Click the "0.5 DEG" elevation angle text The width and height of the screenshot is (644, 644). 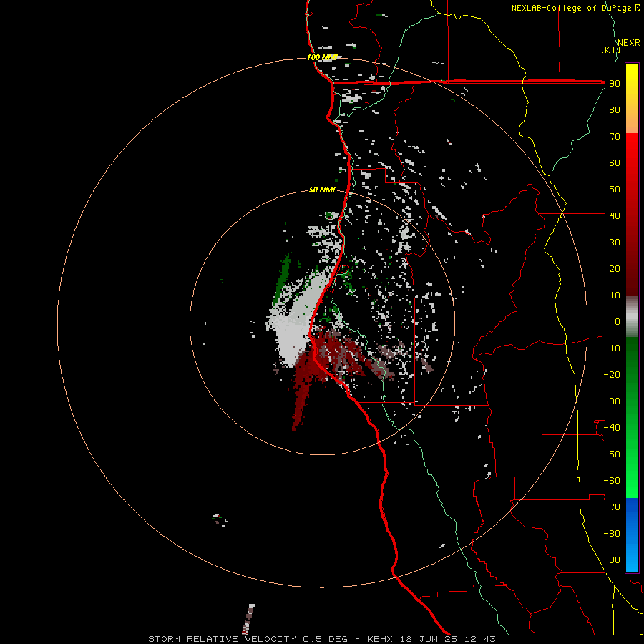[x=325, y=639]
